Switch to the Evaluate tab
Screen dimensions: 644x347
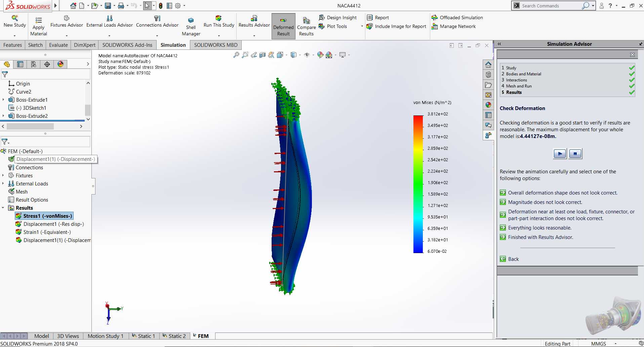click(58, 45)
